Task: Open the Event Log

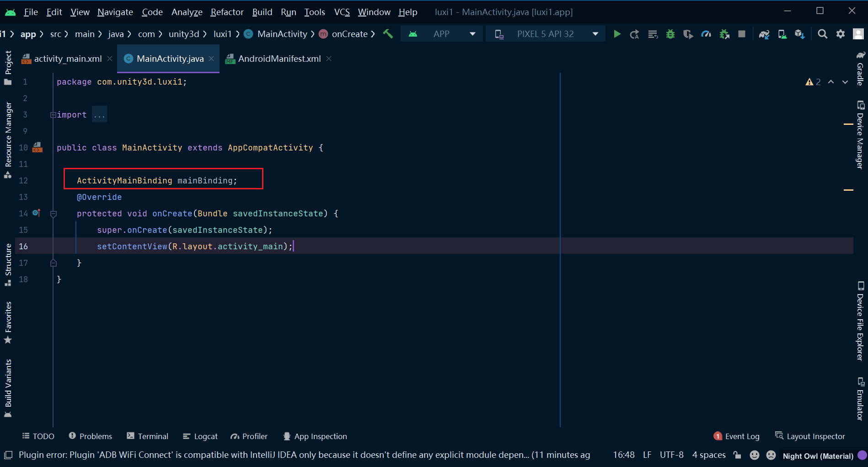Action: [736, 436]
